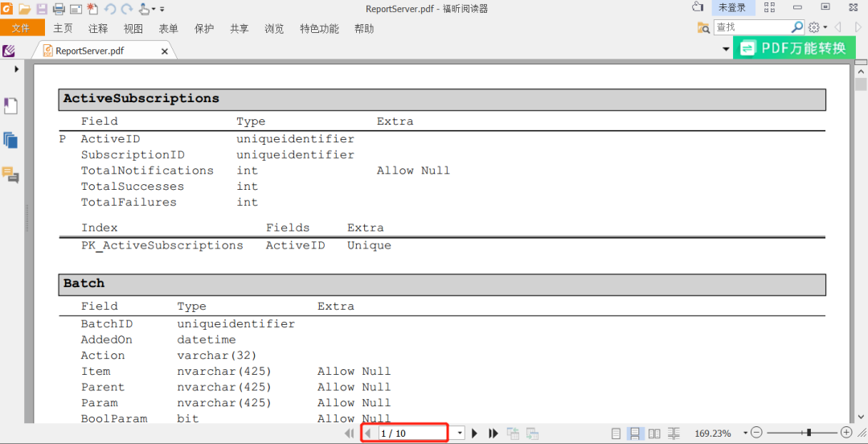Open search settings gear icon
The height and width of the screenshot is (444, 868).
pyautogui.click(x=813, y=27)
